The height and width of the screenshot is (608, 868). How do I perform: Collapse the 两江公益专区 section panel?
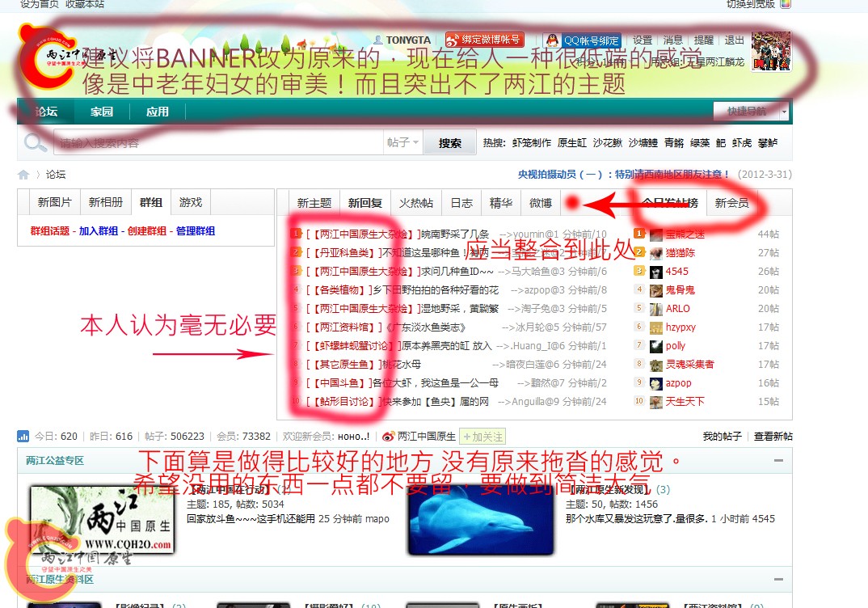tap(777, 461)
